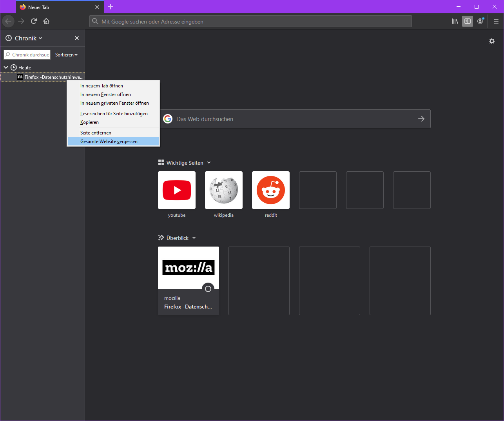The height and width of the screenshot is (421, 504).
Task: Click the Chronik clock icon in sidebar header
Action: [x=9, y=38]
